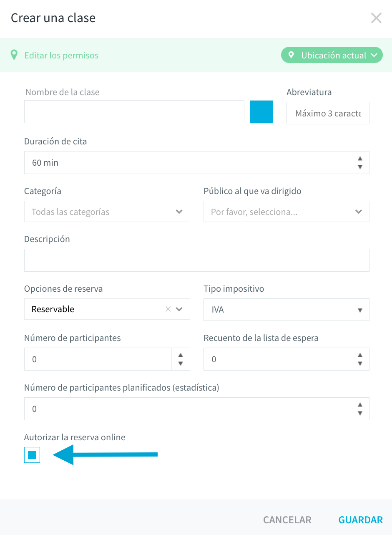Close the Crear una clase dialog

coord(376,18)
